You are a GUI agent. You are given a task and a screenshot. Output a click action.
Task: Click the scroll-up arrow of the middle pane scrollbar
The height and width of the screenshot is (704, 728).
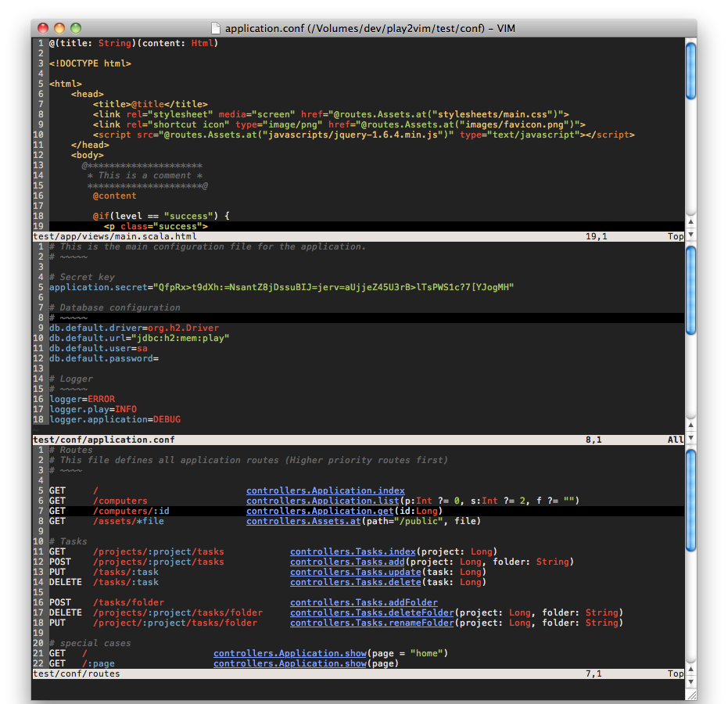tap(690, 426)
